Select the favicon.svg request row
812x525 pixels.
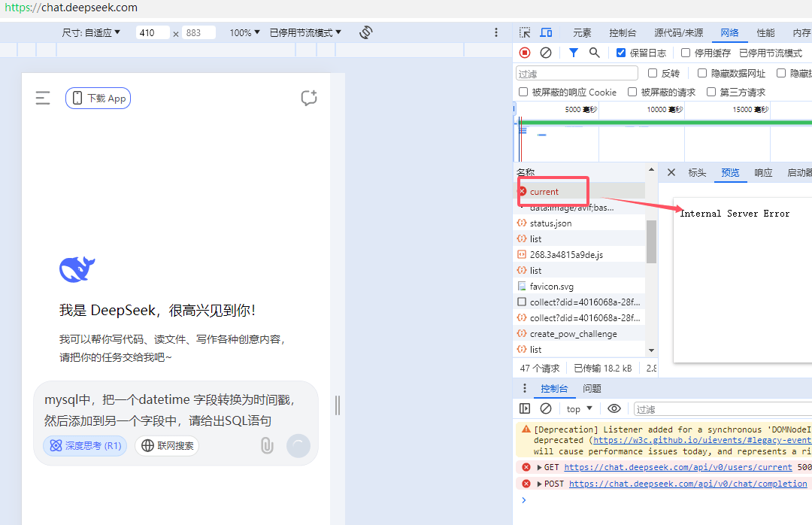(x=580, y=287)
